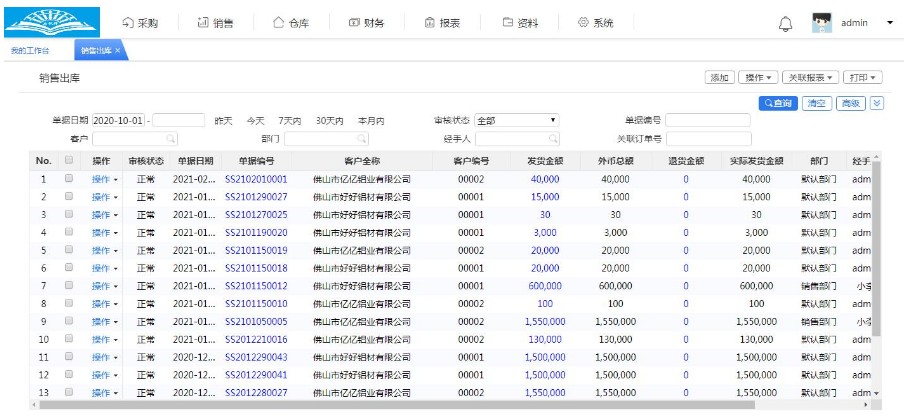This screenshot has height=418, width=905.
Task: Open the 财务 menu
Action: (365, 23)
